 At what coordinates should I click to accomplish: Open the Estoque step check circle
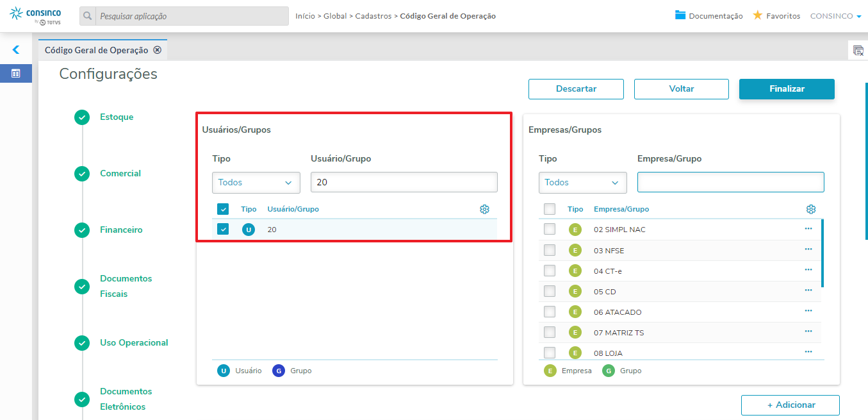(x=82, y=117)
